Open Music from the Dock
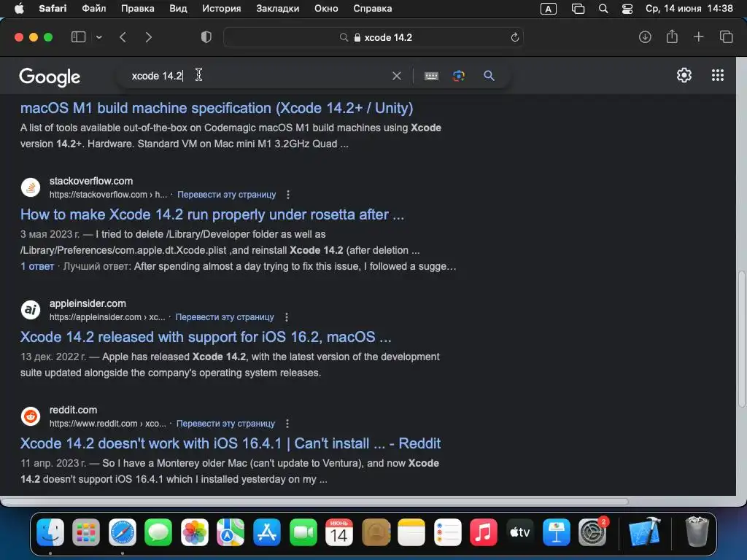 point(484,532)
